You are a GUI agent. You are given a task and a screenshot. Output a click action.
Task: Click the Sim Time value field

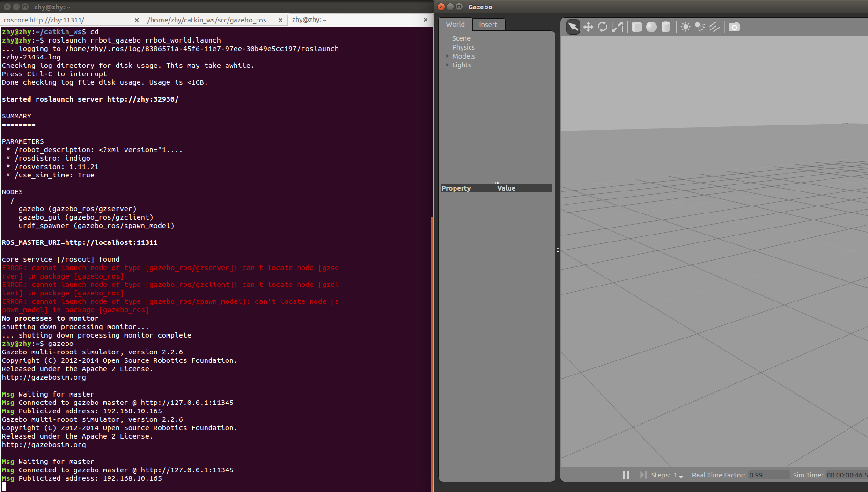(846, 475)
